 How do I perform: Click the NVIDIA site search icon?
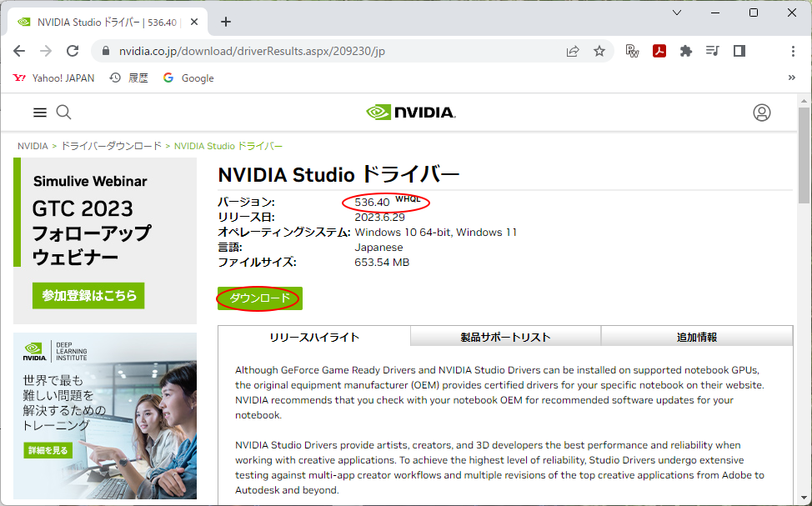(63, 113)
